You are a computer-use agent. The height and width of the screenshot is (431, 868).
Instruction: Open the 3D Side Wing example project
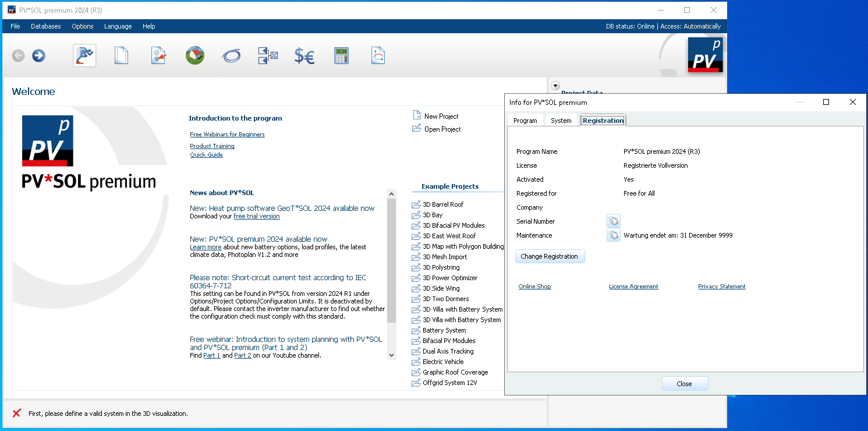pos(441,288)
